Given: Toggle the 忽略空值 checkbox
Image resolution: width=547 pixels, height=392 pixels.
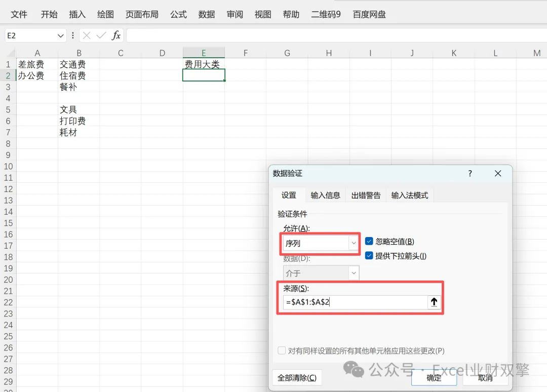Looking at the screenshot, I should pyautogui.click(x=369, y=241).
